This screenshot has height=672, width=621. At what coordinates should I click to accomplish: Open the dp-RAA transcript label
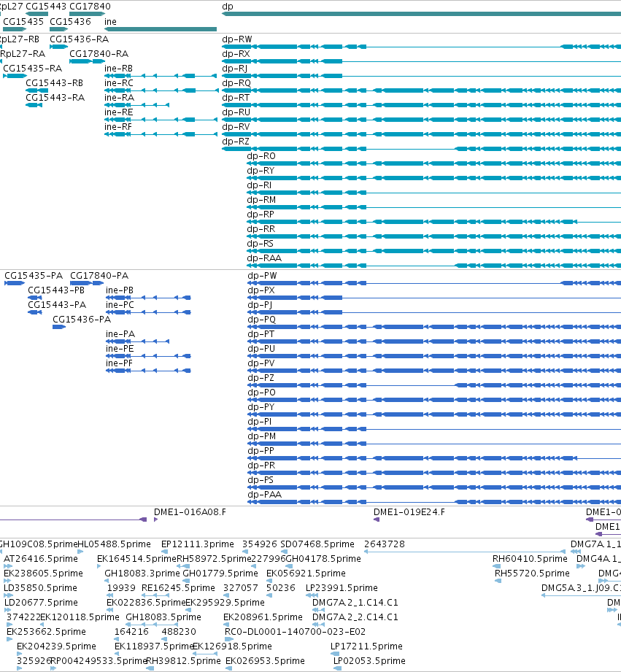264,258
